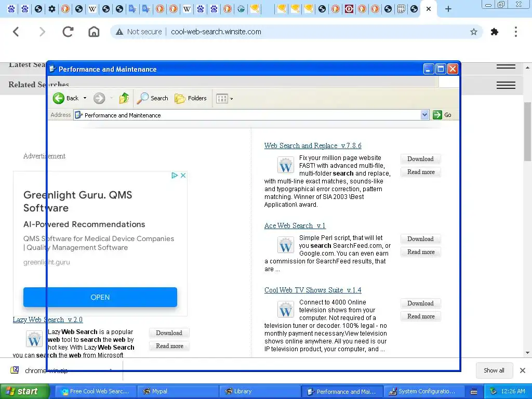Open the Lazy Web Search v.2.0 link
This screenshot has width=532, height=399.
(47, 320)
